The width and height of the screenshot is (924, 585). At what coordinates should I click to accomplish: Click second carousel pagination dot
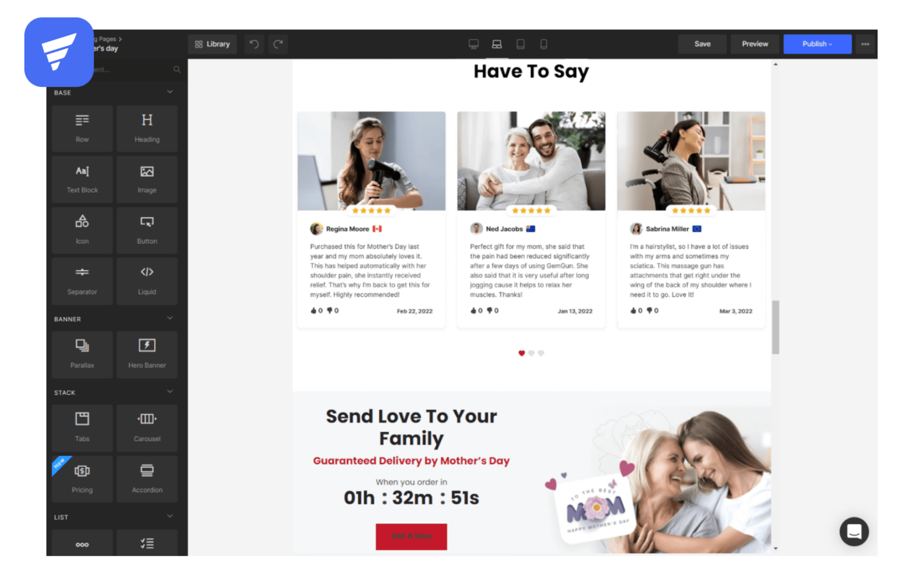532,353
